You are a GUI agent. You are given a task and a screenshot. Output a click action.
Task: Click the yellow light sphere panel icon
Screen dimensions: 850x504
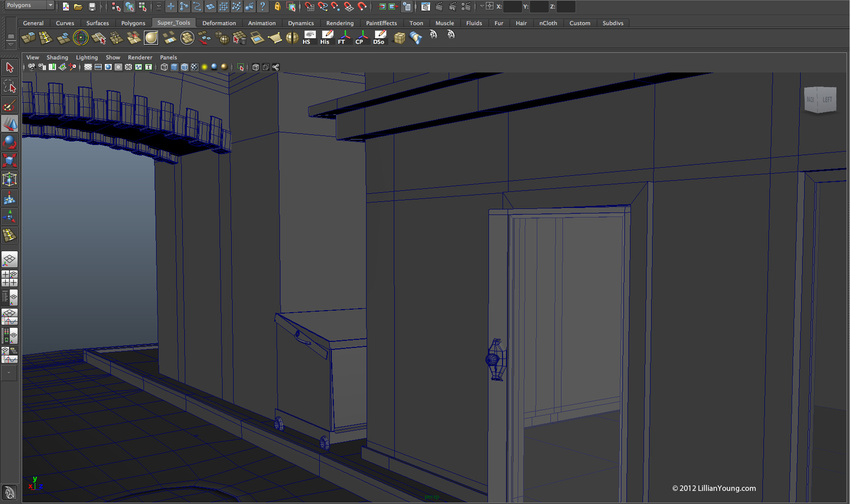204,67
